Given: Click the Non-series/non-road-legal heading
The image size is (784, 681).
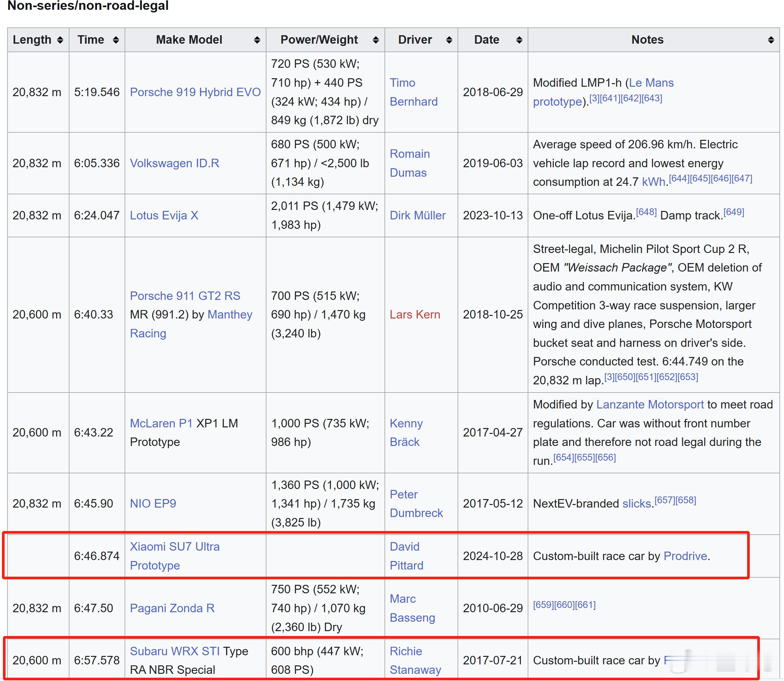Looking at the screenshot, I should coord(88,6).
